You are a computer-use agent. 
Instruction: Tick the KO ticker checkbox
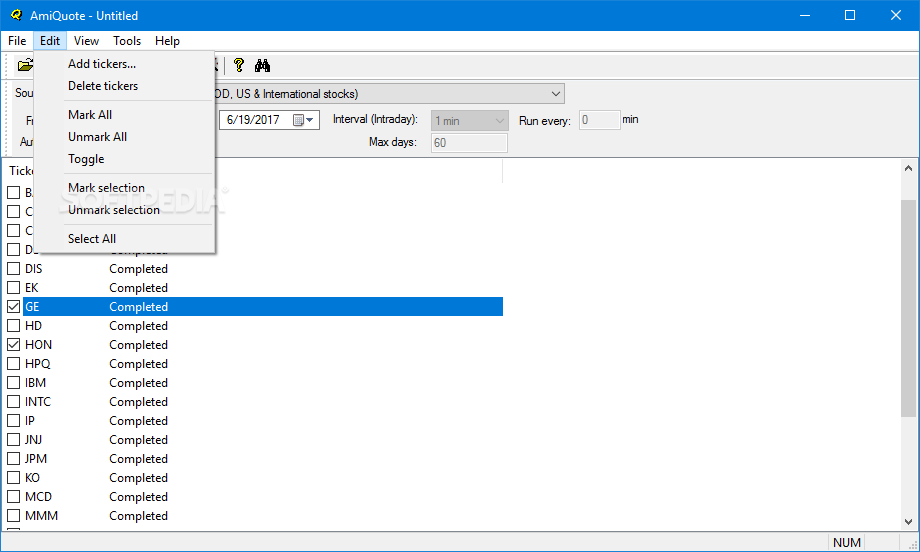tap(13, 478)
